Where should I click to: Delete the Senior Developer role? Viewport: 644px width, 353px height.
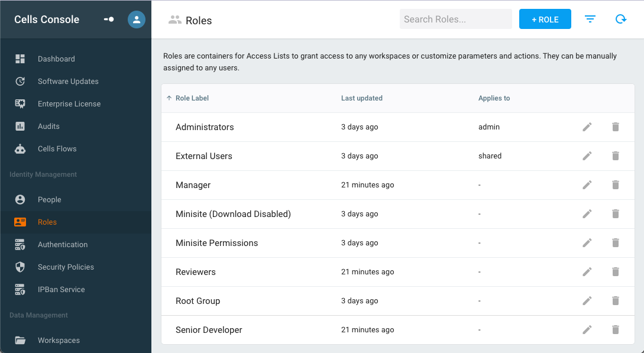pyautogui.click(x=615, y=329)
